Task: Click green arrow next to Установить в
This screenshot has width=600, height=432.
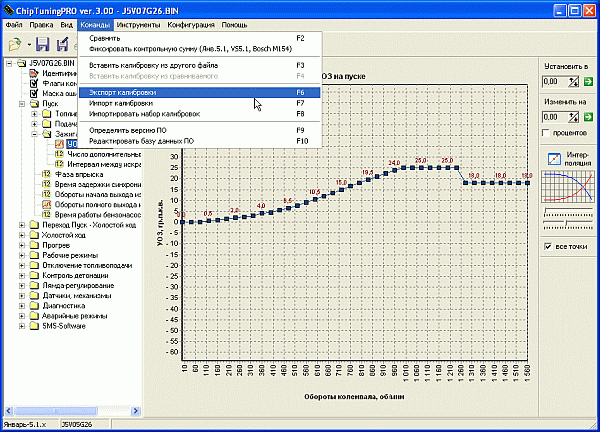Action: coord(589,82)
